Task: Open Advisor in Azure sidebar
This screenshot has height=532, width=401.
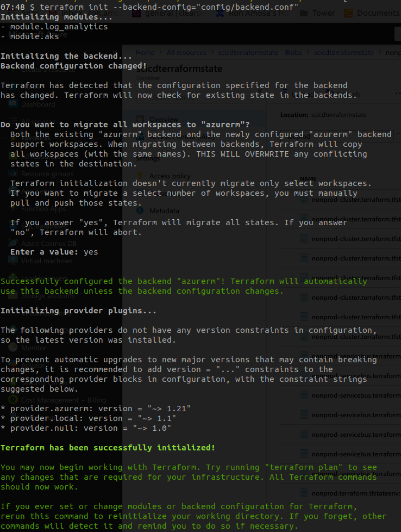Action: click(x=33, y=365)
